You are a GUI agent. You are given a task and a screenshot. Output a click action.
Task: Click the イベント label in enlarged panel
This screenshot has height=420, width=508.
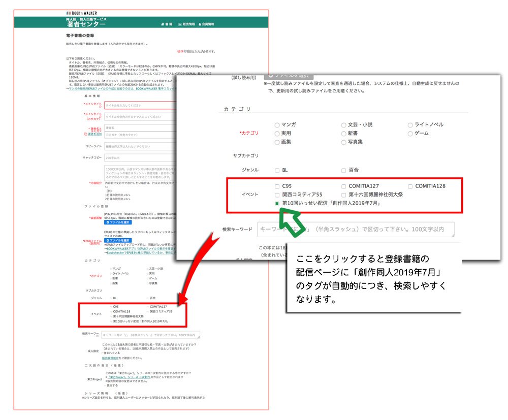tap(250, 195)
